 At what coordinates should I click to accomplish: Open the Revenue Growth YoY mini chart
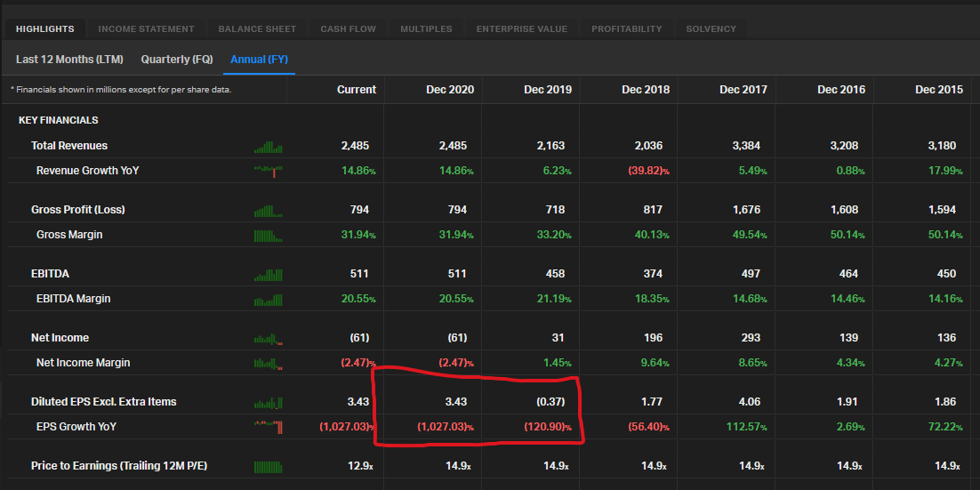[x=268, y=171]
